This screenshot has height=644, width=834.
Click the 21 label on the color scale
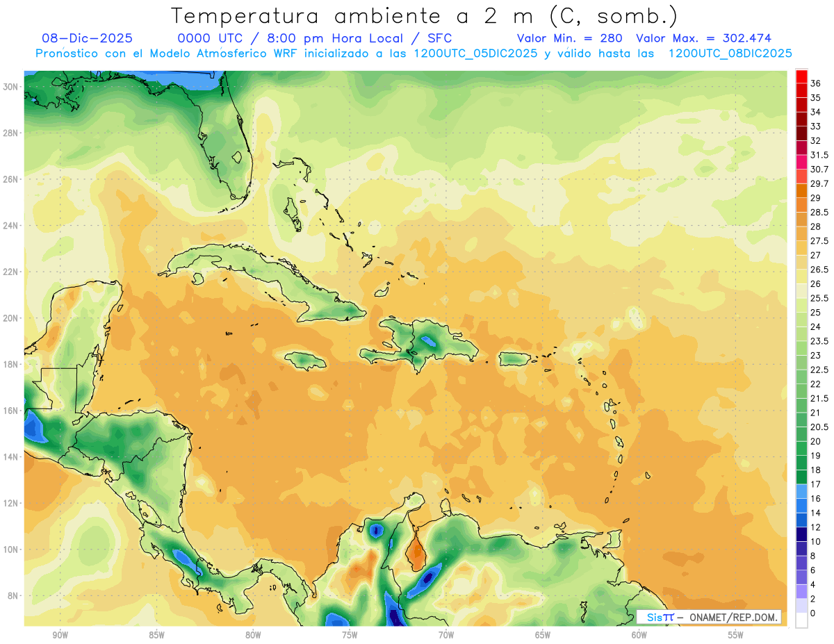click(815, 413)
